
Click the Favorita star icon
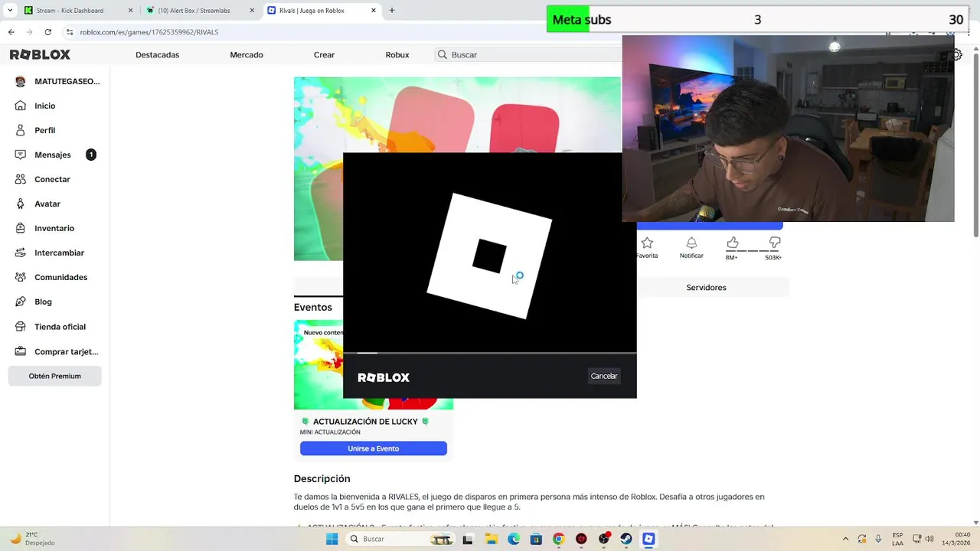[647, 243]
